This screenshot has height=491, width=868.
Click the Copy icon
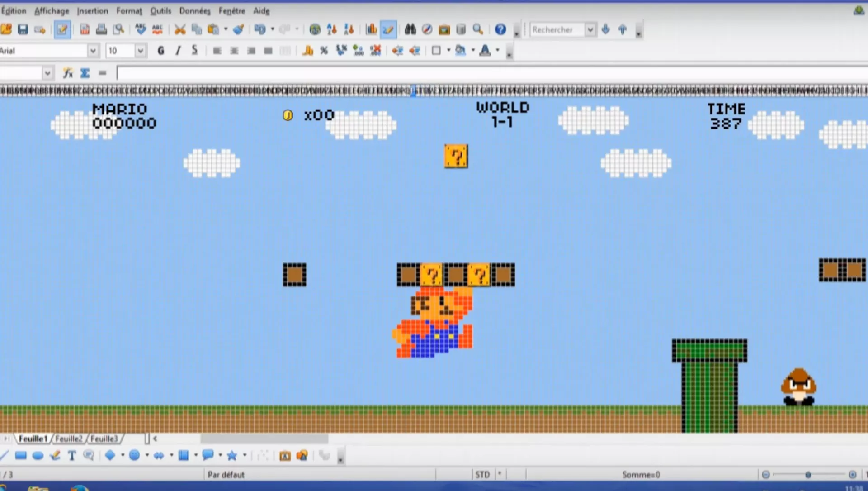point(197,30)
